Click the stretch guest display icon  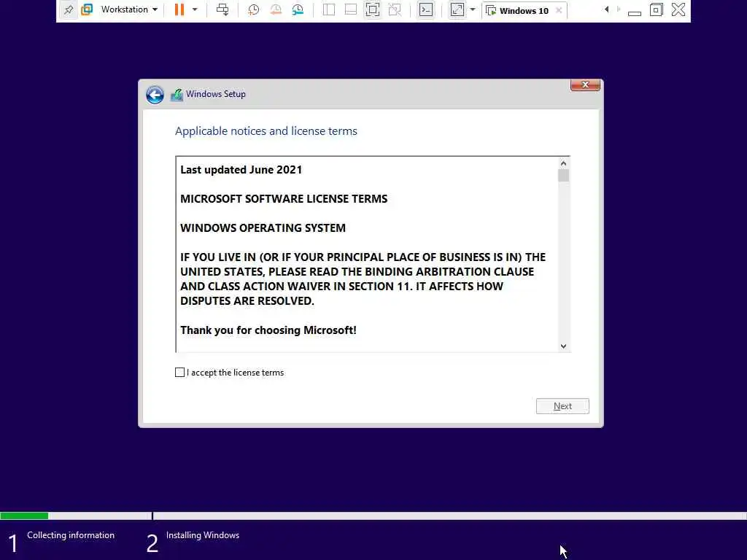(457, 9)
